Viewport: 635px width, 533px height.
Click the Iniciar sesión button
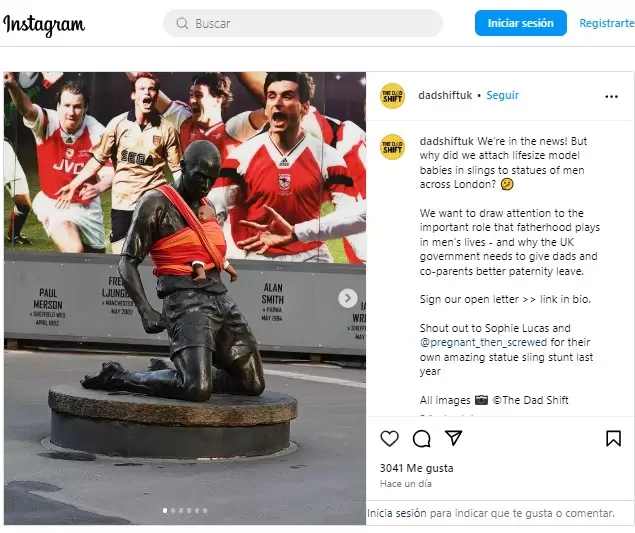click(x=520, y=23)
